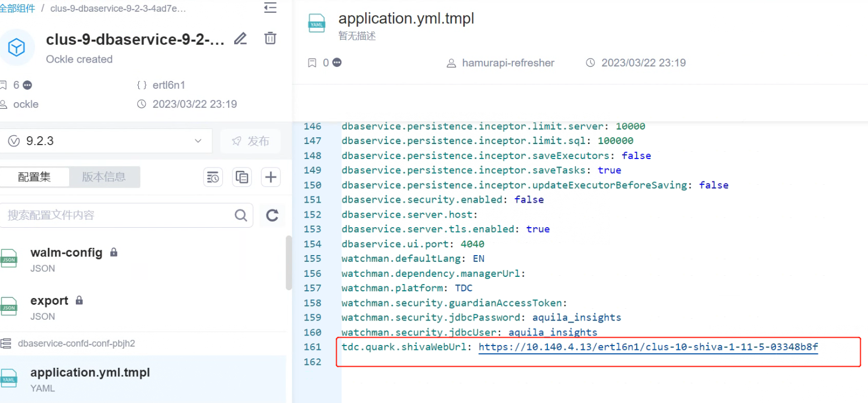
Task: Click the dbaservice-confd-conf-pbjh2 group row
Action: click(143, 343)
